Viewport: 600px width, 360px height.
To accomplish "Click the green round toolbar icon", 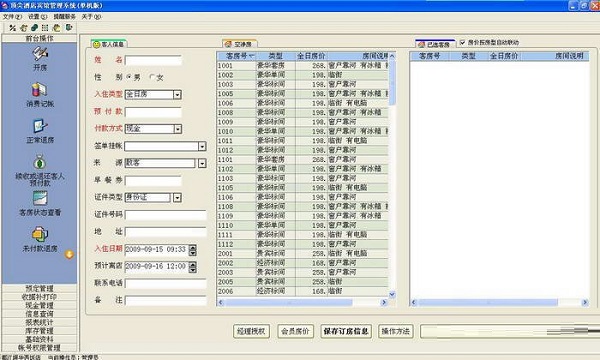I will 34,28.
